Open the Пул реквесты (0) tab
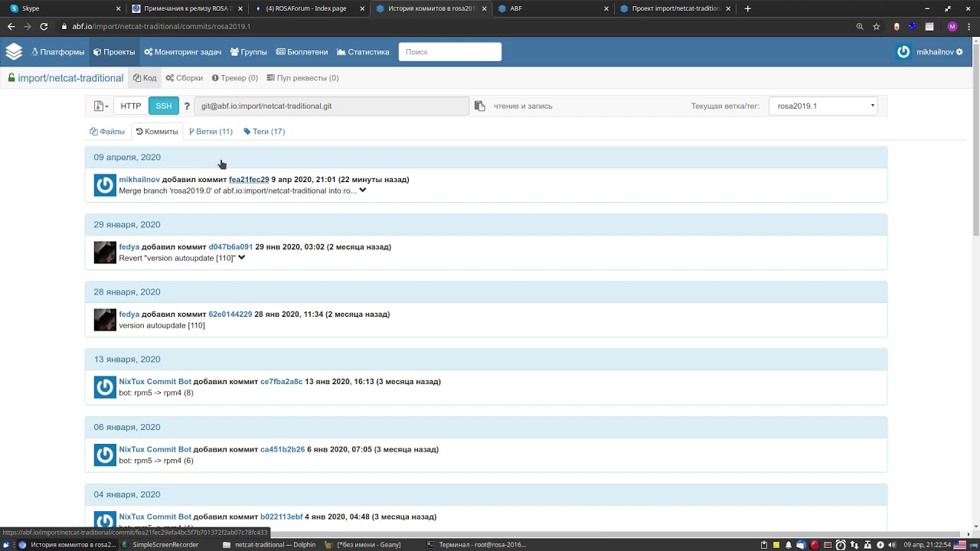The width and height of the screenshot is (980, 551). click(302, 78)
